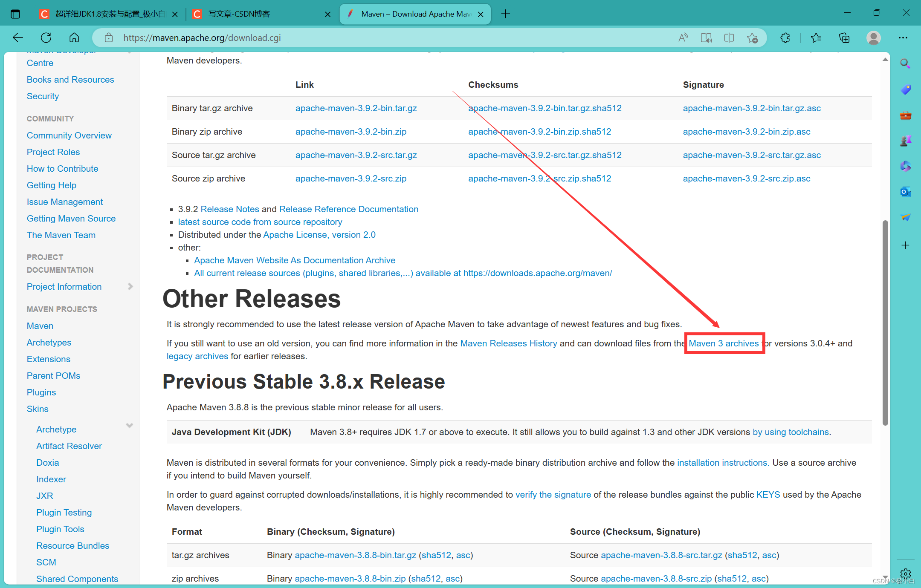
Task: Select the Maven Download tab
Action: pyautogui.click(x=416, y=14)
